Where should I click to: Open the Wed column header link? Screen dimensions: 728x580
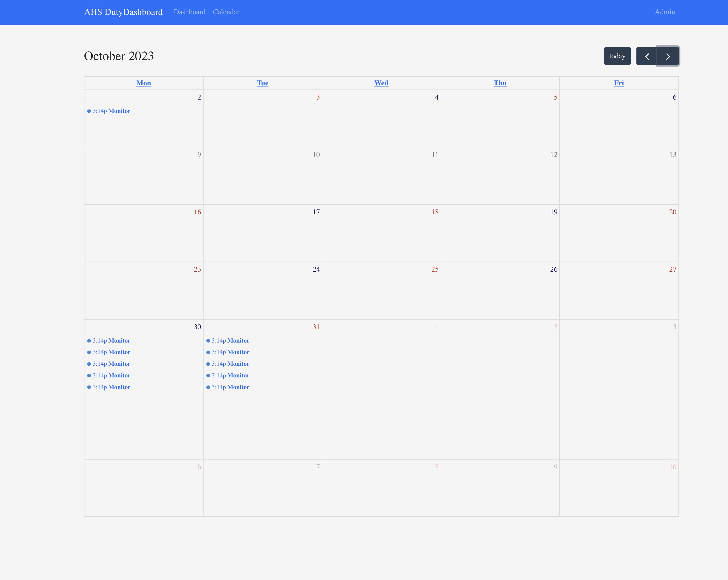pyautogui.click(x=381, y=83)
